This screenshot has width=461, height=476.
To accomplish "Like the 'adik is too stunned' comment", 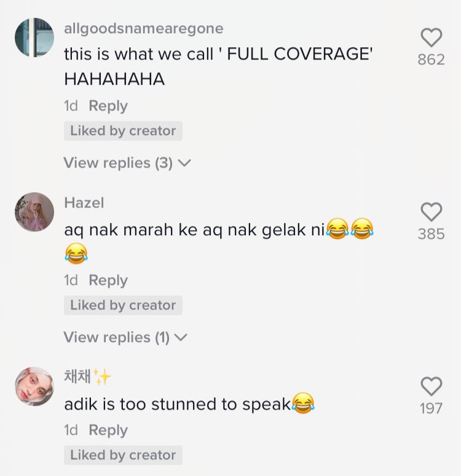I will (x=431, y=386).
